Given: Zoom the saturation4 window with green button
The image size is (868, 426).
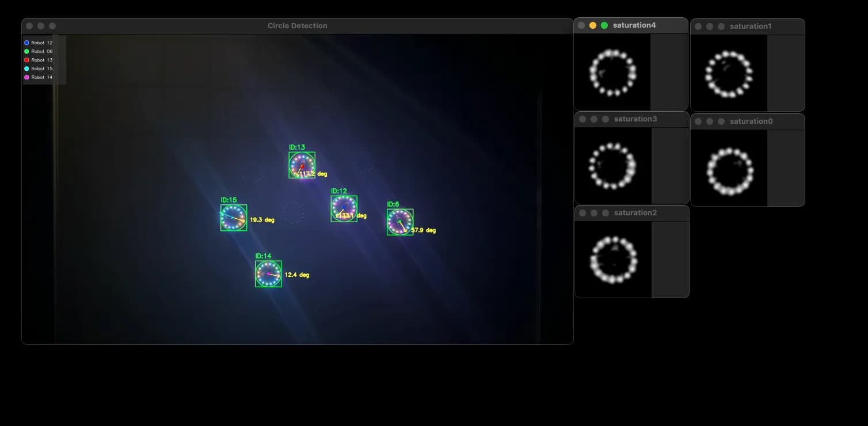Looking at the screenshot, I should pyautogui.click(x=604, y=25).
